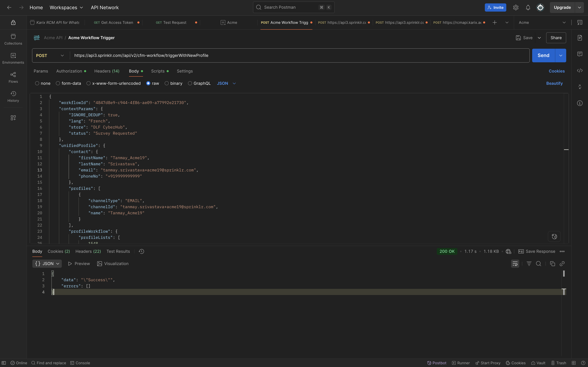Expand the Save options arrow
The width and height of the screenshot is (588, 367).
[x=539, y=38]
